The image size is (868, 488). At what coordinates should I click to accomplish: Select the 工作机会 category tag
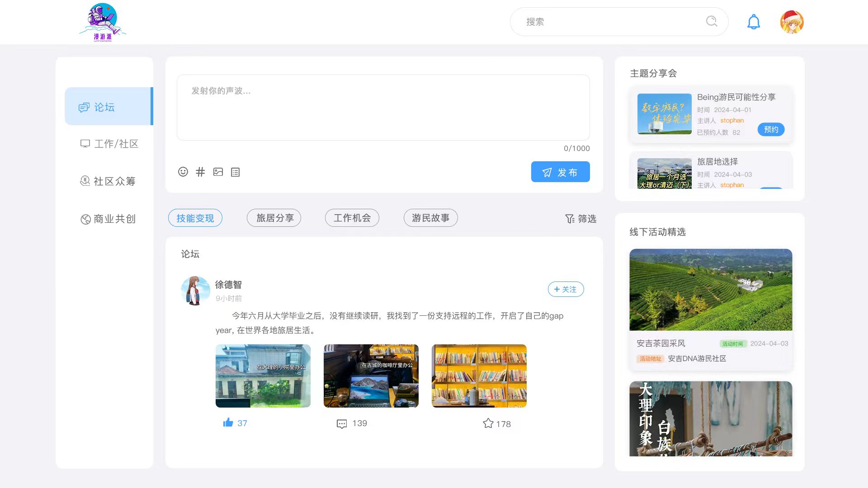point(352,218)
